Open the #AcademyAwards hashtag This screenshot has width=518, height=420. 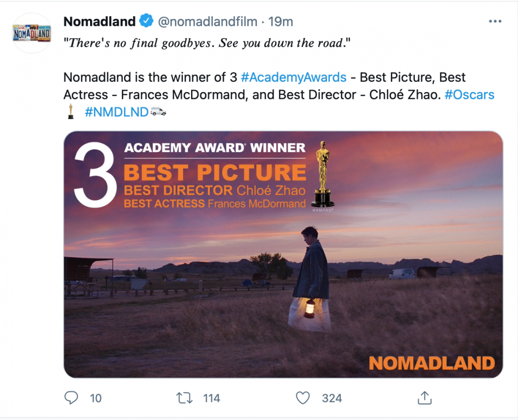coord(294,78)
